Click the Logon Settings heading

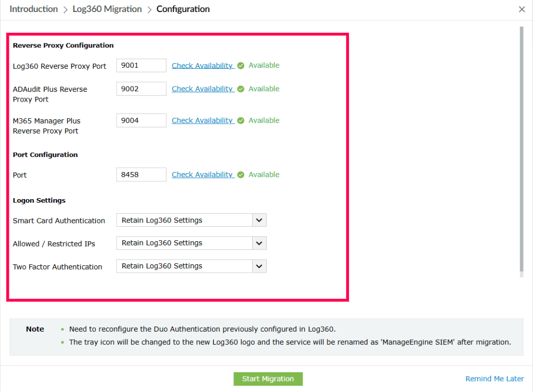39,201
